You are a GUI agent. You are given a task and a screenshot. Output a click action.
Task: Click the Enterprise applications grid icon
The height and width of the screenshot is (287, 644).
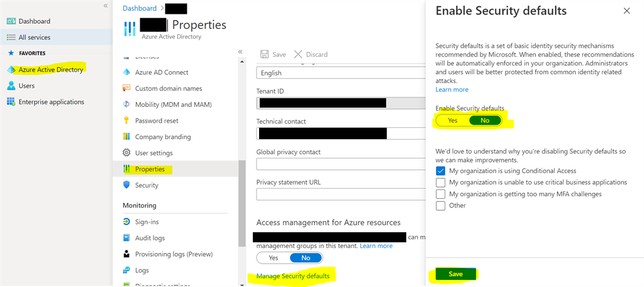coord(11,102)
